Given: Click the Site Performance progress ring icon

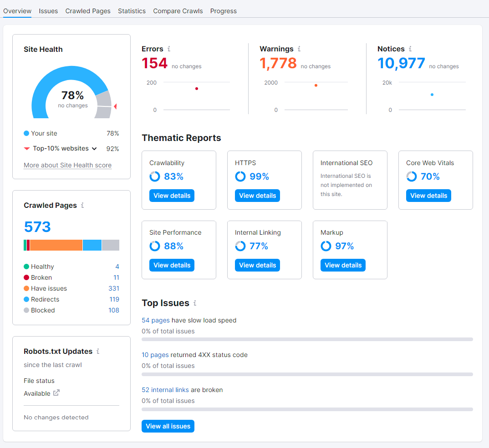Looking at the screenshot, I should [155, 246].
